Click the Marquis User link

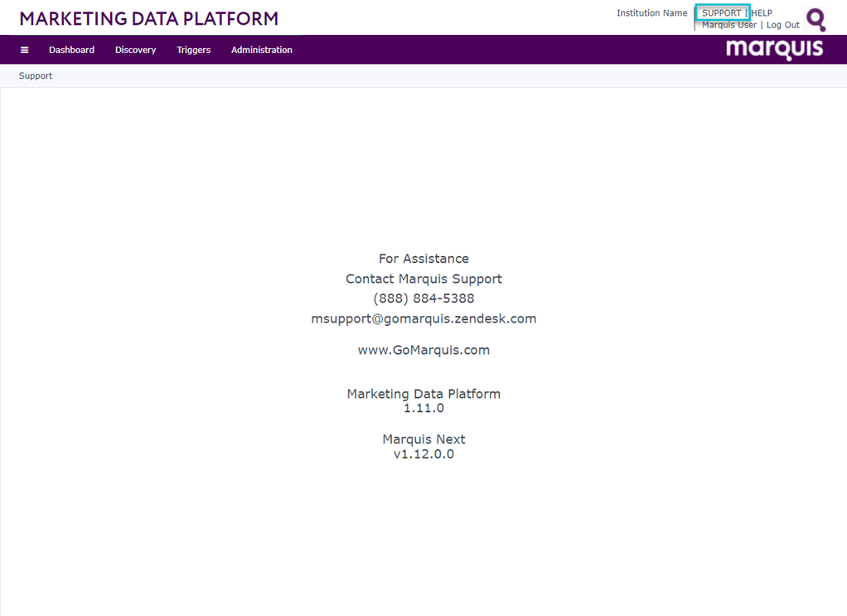[x=729, y=25]
